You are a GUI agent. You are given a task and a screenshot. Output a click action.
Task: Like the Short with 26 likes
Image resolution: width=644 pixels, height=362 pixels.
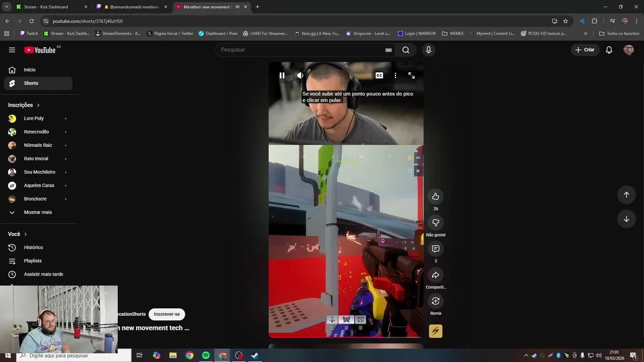pos(436,196)
